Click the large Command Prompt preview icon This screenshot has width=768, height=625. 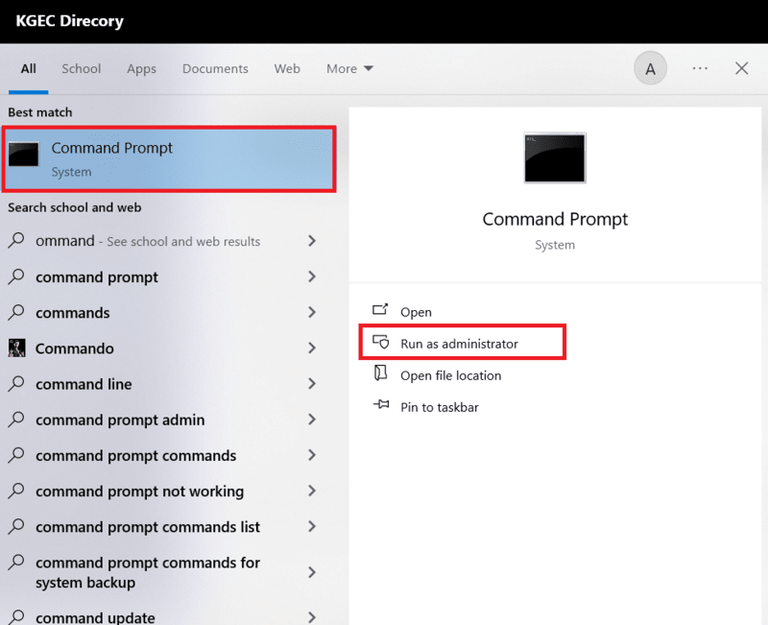click(555, 158)
